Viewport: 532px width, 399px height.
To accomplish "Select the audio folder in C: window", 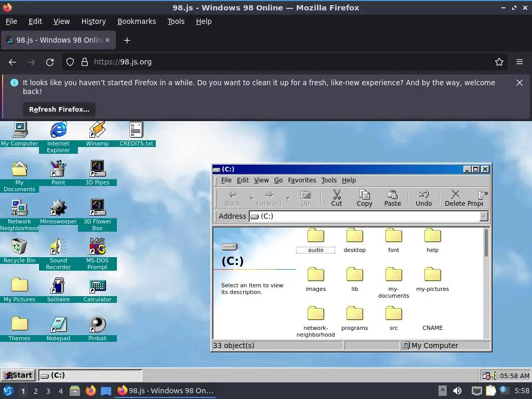I will click(315, 241).
